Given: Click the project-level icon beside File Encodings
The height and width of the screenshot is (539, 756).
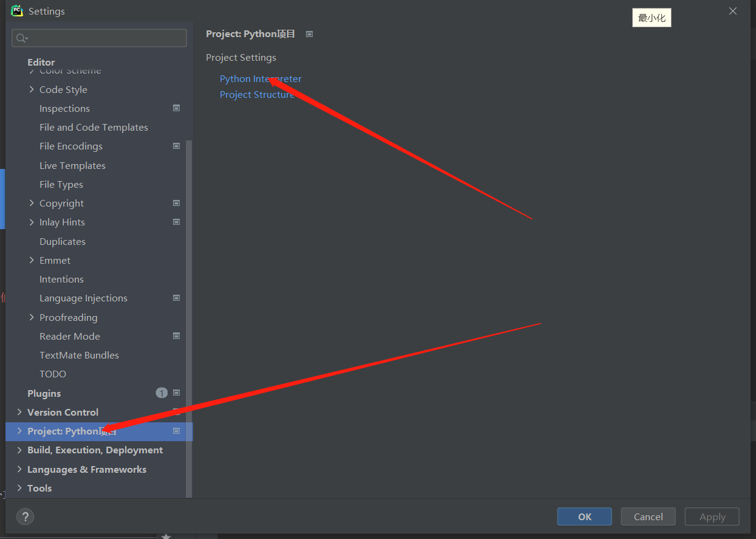Looking at the screenshot, I should coord(177,146).
